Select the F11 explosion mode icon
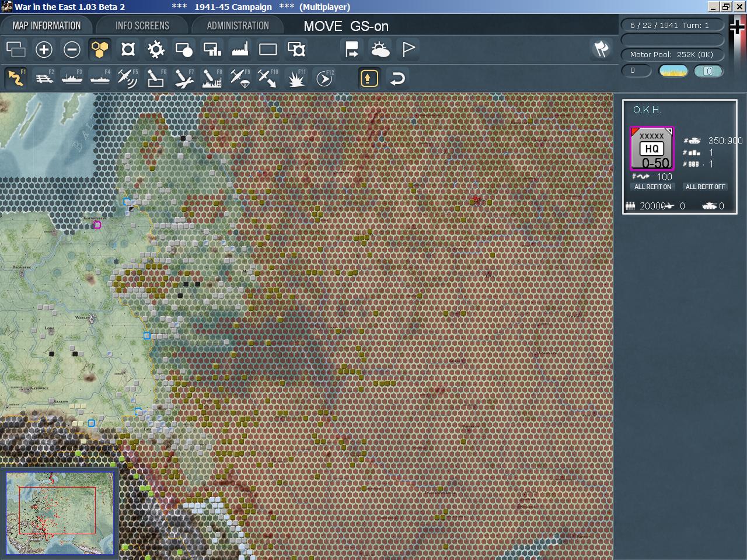Image resolution: width=747 pixels, height=560 pixels. [296, 78]
